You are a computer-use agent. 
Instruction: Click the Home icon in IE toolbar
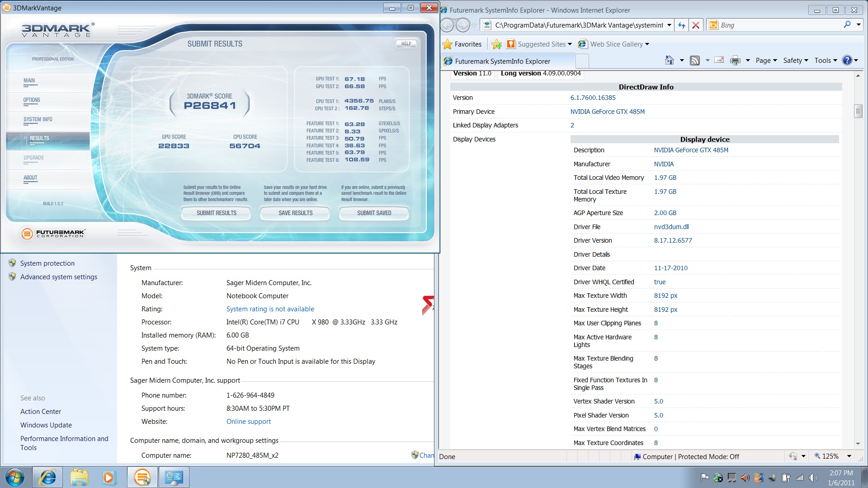pos(670,61)
